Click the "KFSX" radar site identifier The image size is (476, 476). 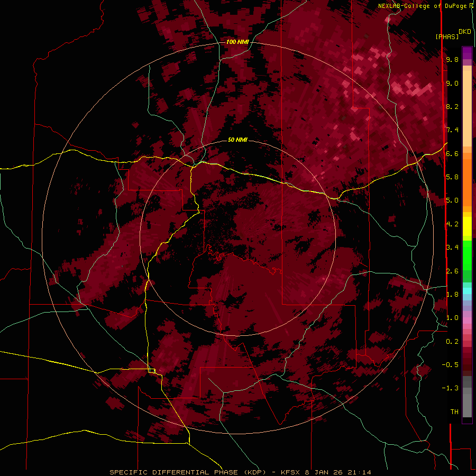[291, 472]
